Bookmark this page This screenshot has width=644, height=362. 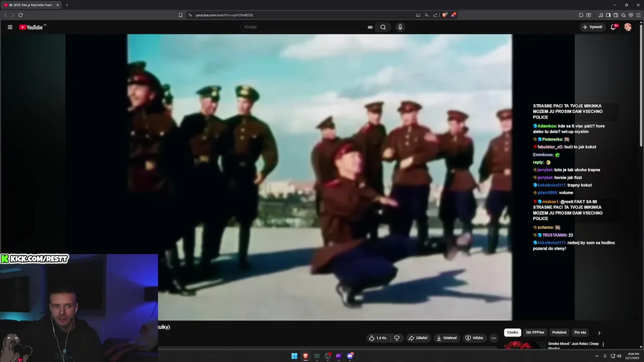(180, 15)
